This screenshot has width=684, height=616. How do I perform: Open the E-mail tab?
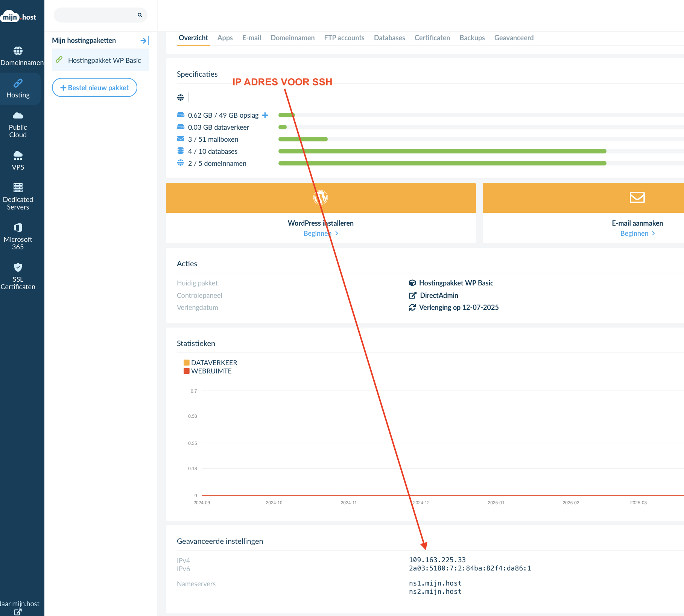252,38
